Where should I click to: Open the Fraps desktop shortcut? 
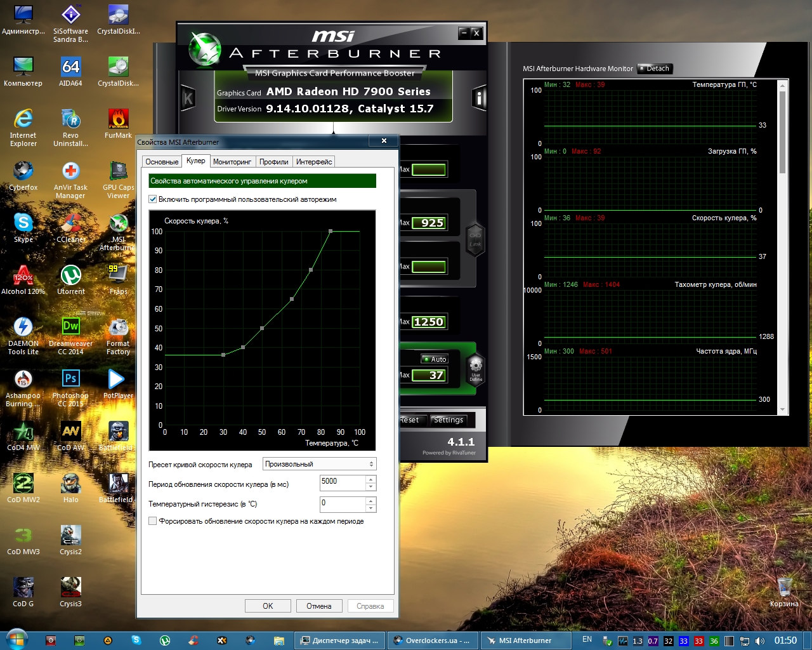point(118,280)
